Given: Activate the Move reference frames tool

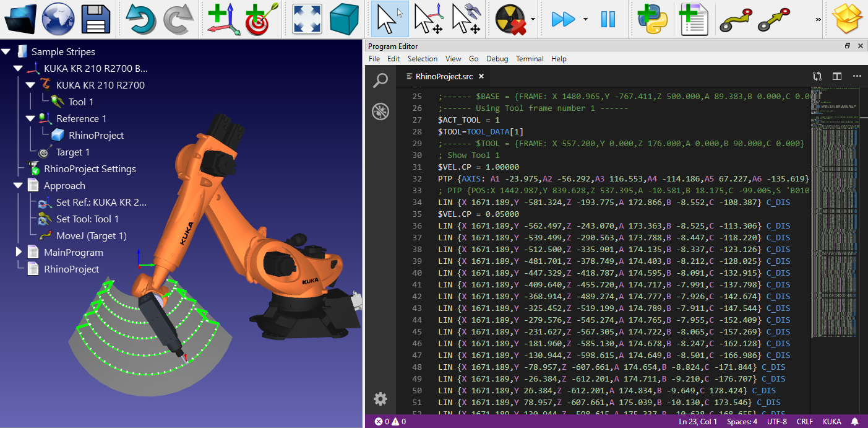Looking at the screenshot, I should point(428,19).
